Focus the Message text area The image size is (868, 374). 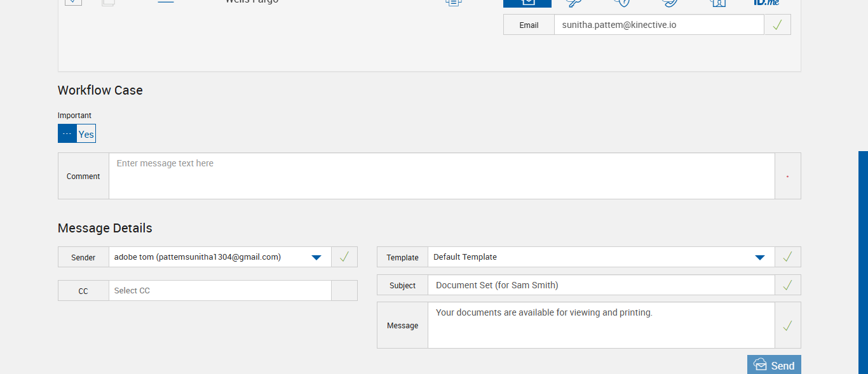(600, 325)
